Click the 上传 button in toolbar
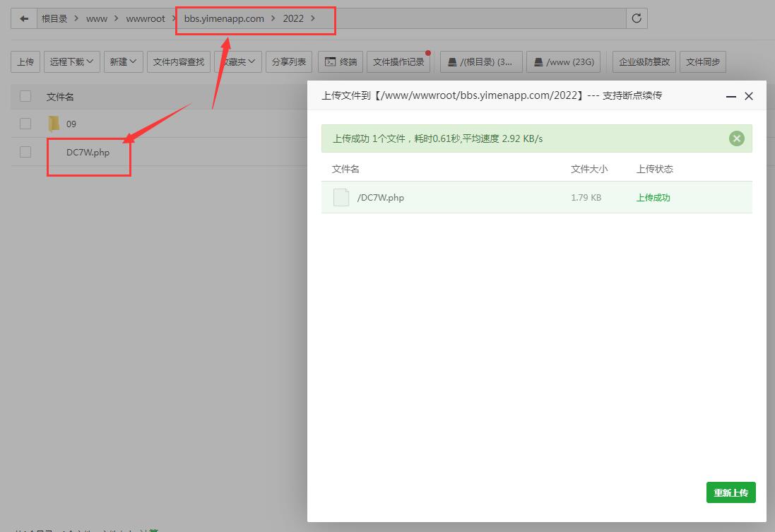This screenshot has width=775, height=532. [x=25, y=61]
